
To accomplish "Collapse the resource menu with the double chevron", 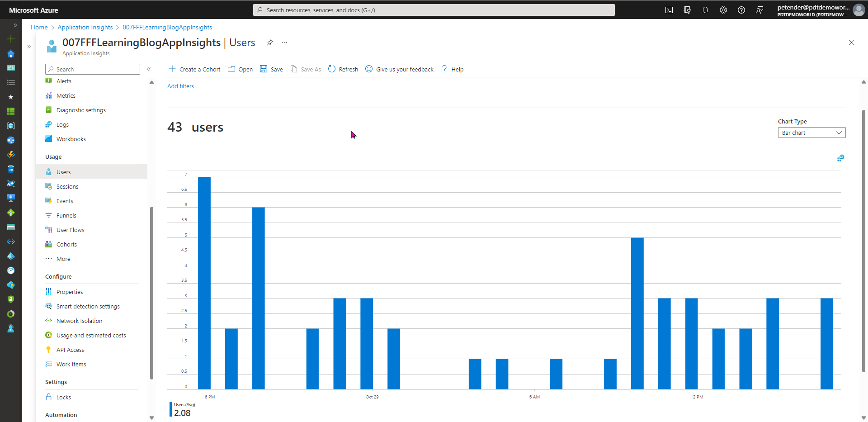I will (x=149, y=69).
